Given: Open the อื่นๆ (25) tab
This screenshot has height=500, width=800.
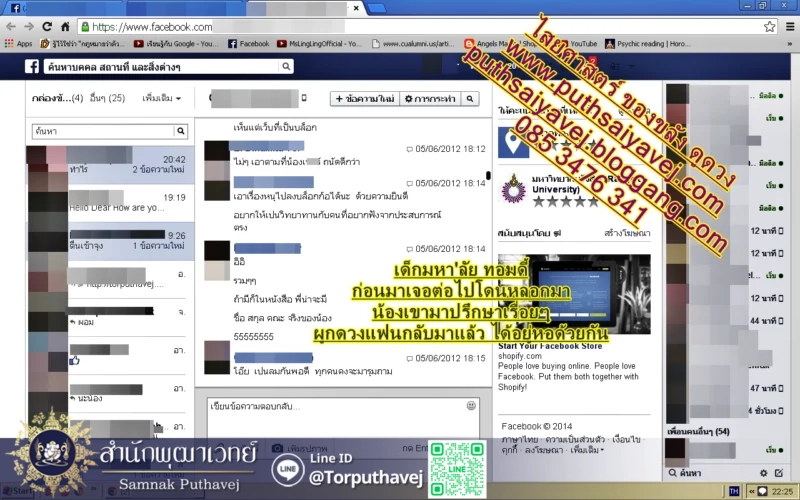Looking at the screenshot, I should (107, 98).
